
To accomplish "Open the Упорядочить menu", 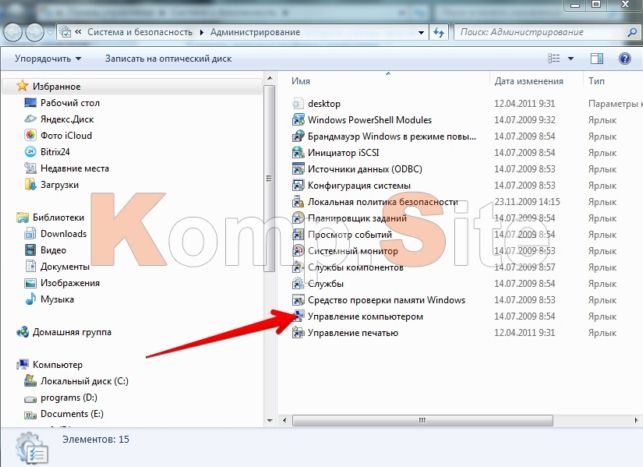I will 48,59.
